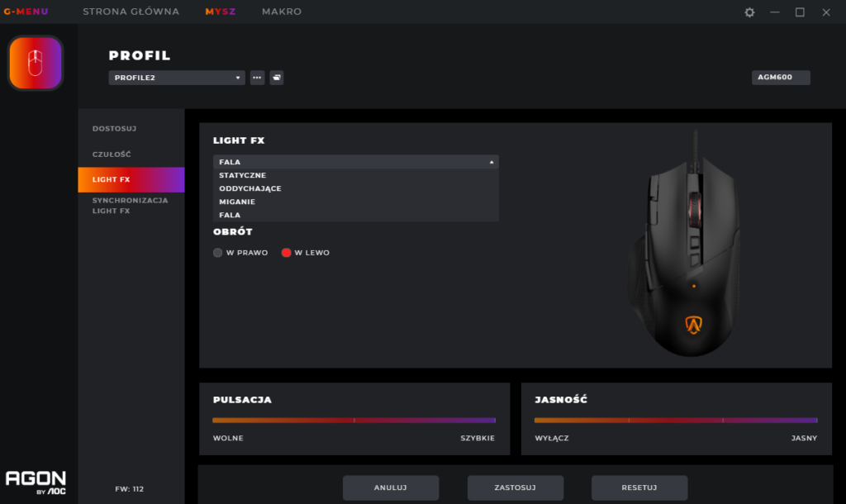Click the ANULUJ button
The image size is (846, 504).
click(x=391, y=487)
